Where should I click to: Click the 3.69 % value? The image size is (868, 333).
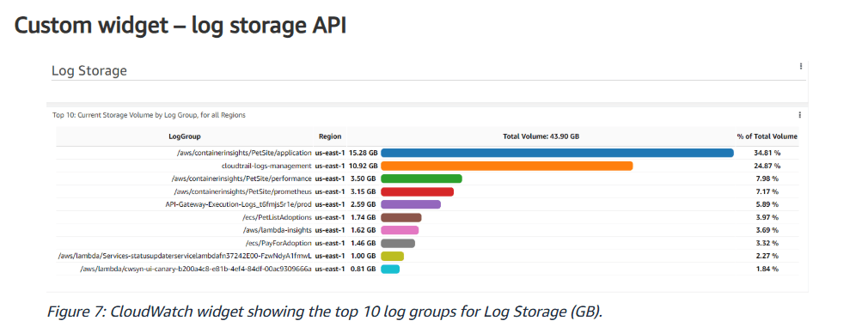pos(767,230)
